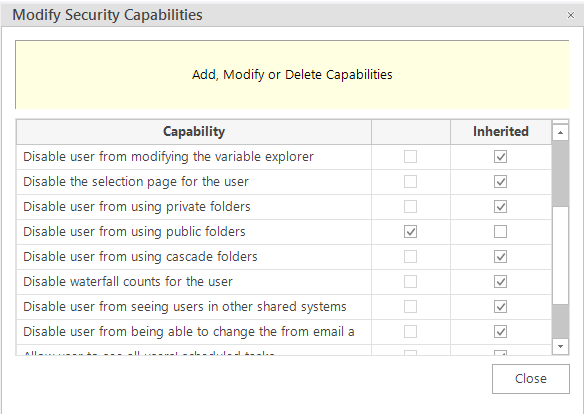Image resolution: width=584 pixels, height=414 pixels.
Task: Check disable changing from email checkbox in the unlabeled middle column
Action: click(x=410, y=331)
